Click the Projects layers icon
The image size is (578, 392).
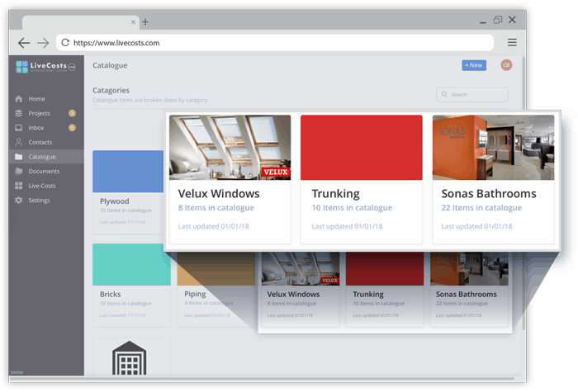tap(19, 113)
